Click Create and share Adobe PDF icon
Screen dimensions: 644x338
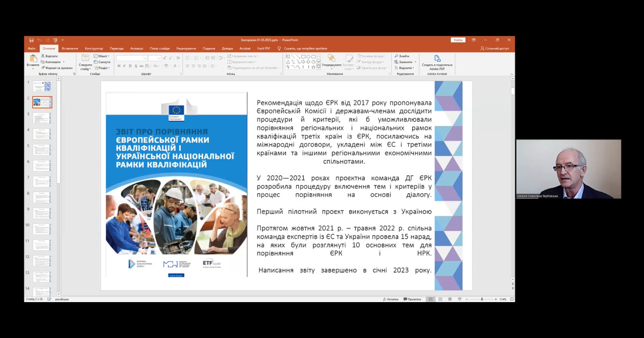[437, 59]
